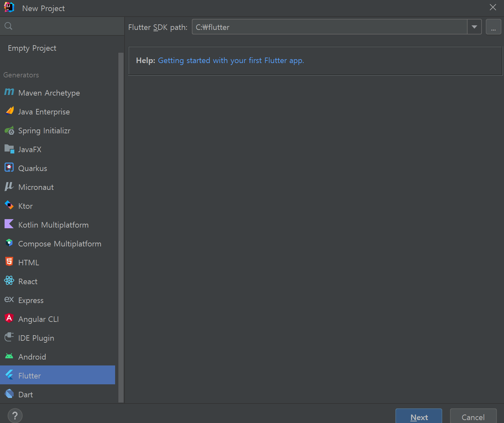Select Java Enterprise in generators list
Image resolution: width=504 pixels, height=423 pixels.
pos(58,112)
